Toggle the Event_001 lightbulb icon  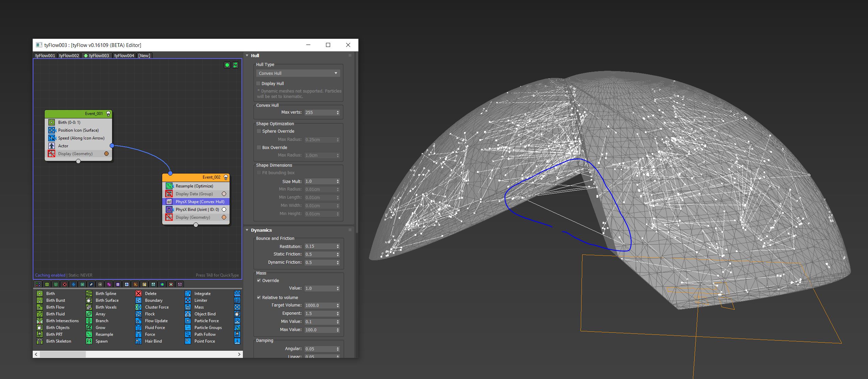108,114
